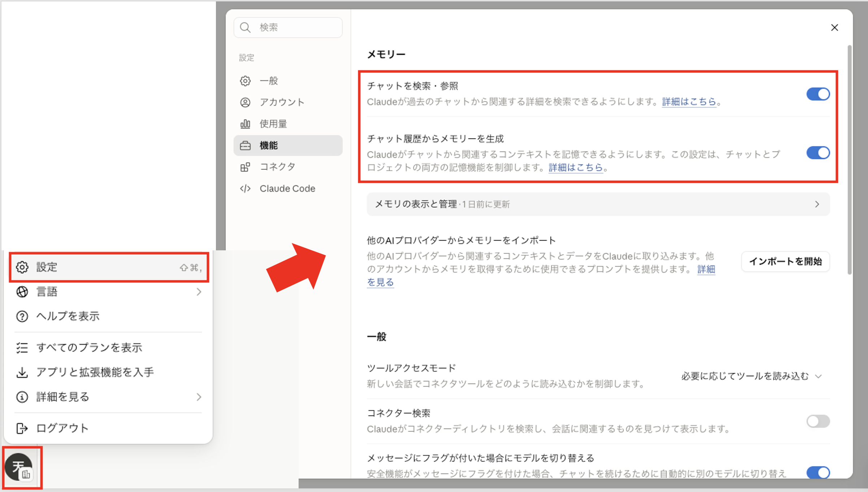868x492 pixels.
Task: Click the アカウント person icon
Action: 245,102
